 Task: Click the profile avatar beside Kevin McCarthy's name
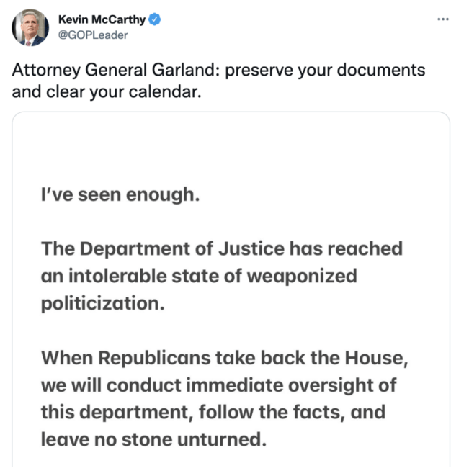30,27
